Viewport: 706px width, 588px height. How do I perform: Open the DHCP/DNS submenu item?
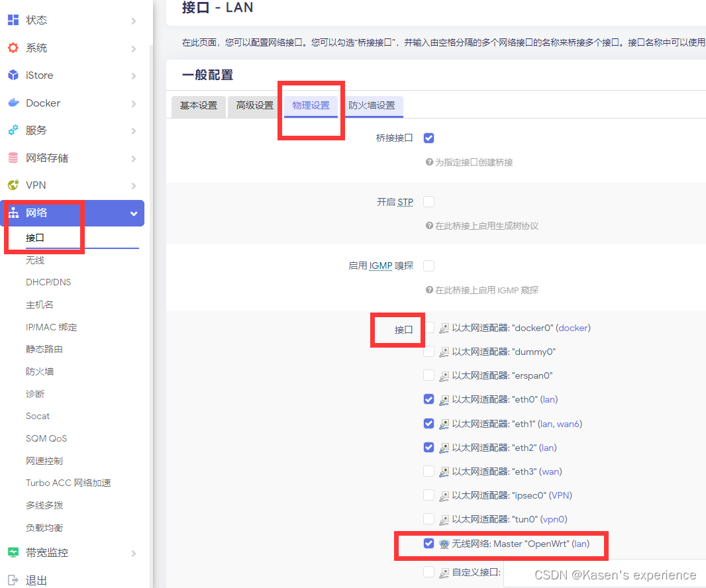pyautogui.click(x=48, y=282)
